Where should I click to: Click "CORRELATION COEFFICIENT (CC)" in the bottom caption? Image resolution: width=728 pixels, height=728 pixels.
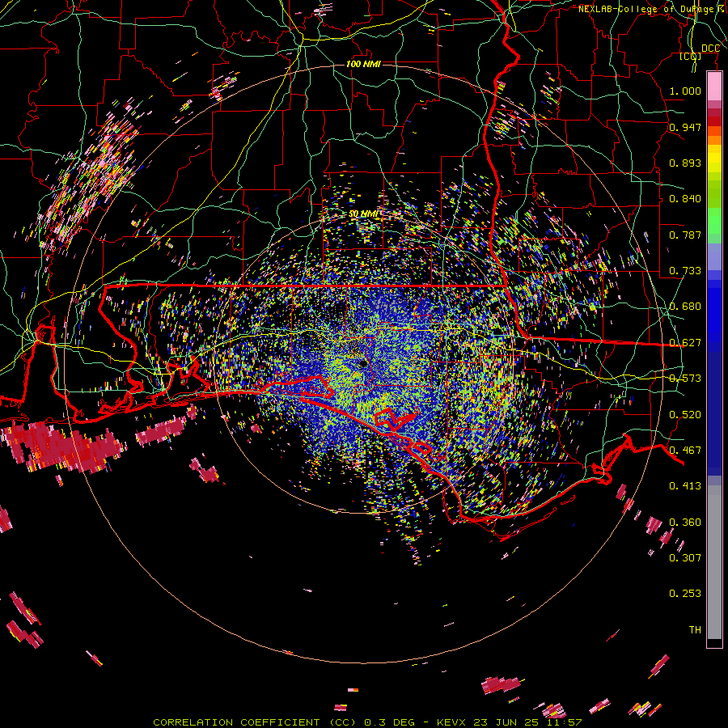255,722
